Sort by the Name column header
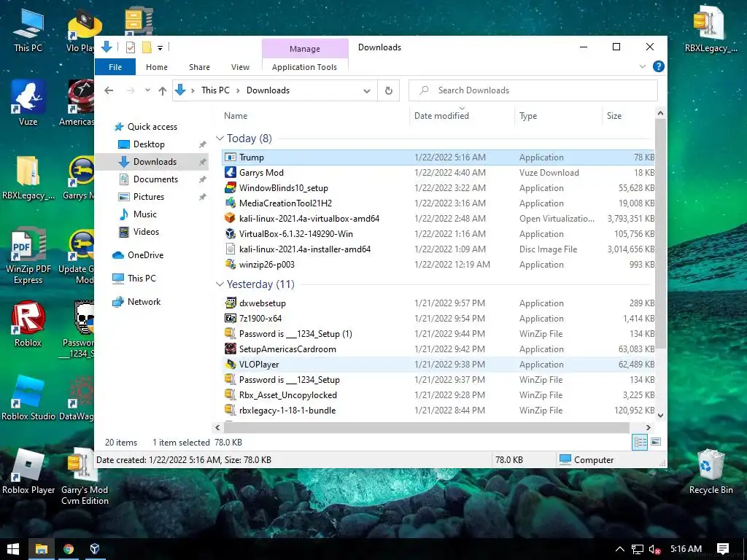The height and width of the screenshot is (560, 747). pos(236,116)
